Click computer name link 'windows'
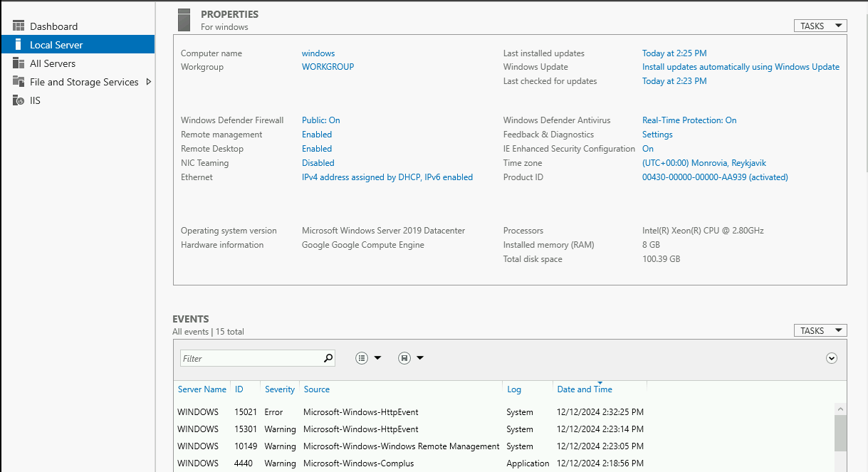 [318, 53]
